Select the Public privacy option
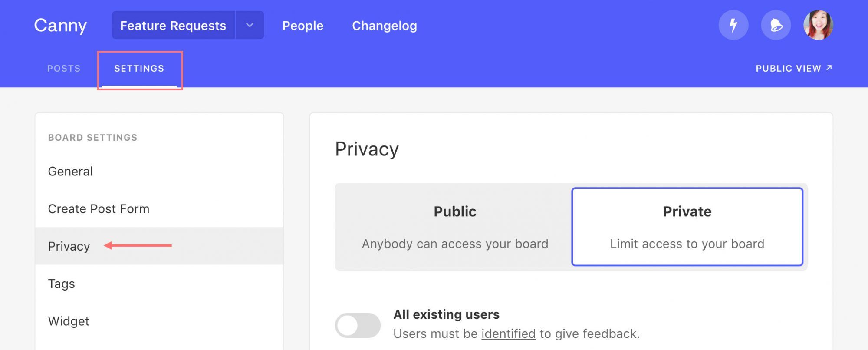This screenshot has height=350, width=868. click(455, 227)
